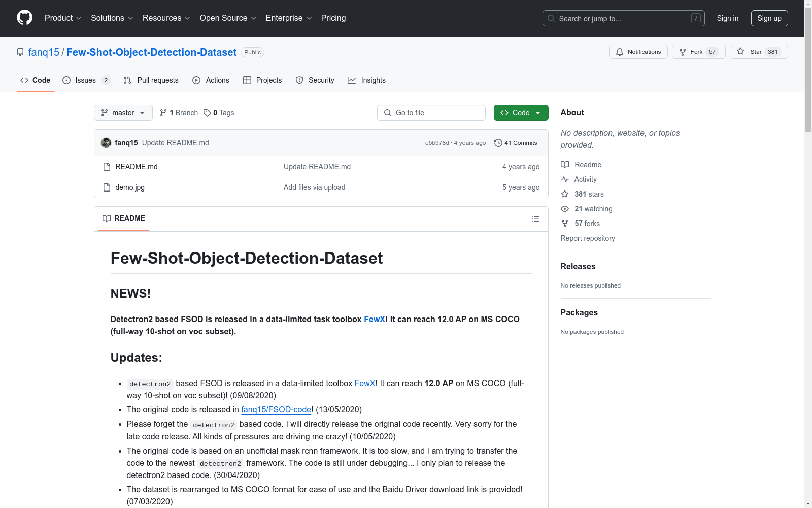
Task: Click the Sign up button
Action: pos(769,18)
